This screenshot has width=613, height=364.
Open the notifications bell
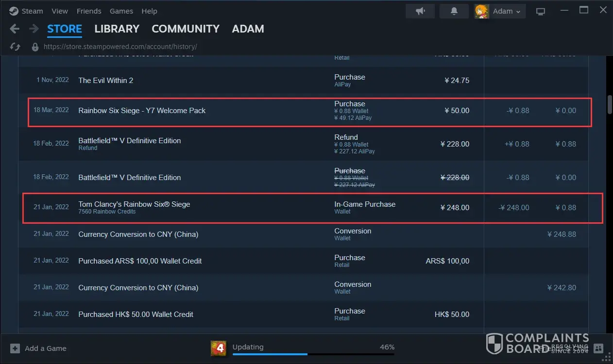(x=454, y=11)
